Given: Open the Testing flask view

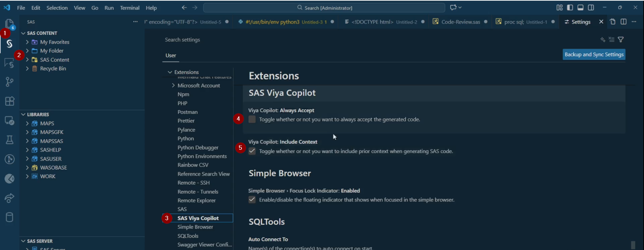Looking at the screenshot, I should click(10, 140).
